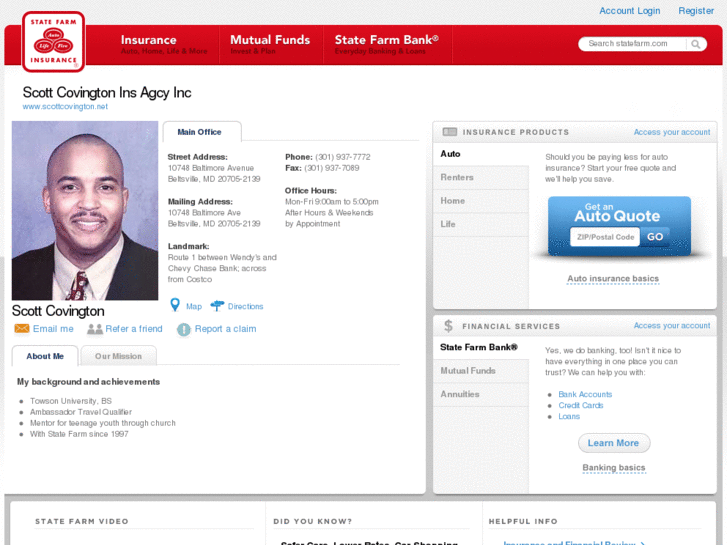Open the Banking basics link

tap(614, 468)
